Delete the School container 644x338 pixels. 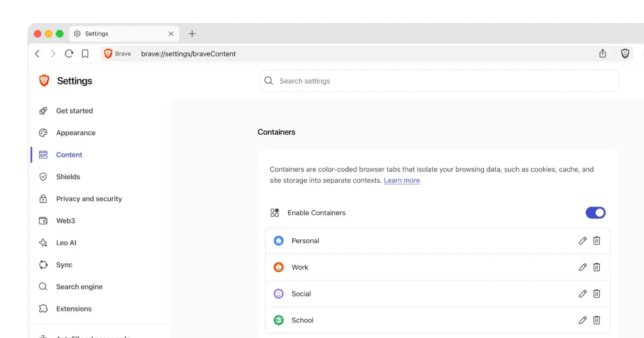coord(597,320)
